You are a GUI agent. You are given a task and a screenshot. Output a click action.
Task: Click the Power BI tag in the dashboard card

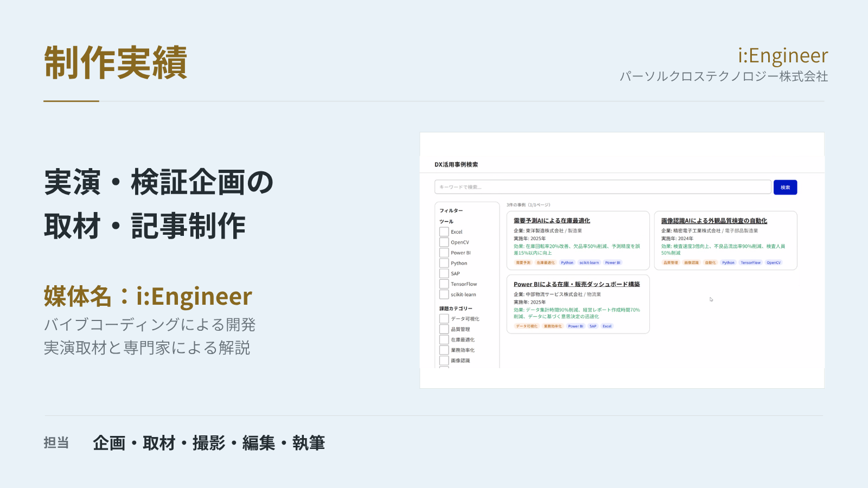[576, 326]
